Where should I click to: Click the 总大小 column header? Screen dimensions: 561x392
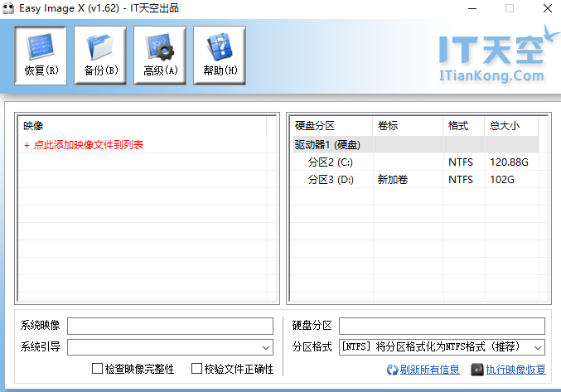pyautogui.click(x=511, y=126)
